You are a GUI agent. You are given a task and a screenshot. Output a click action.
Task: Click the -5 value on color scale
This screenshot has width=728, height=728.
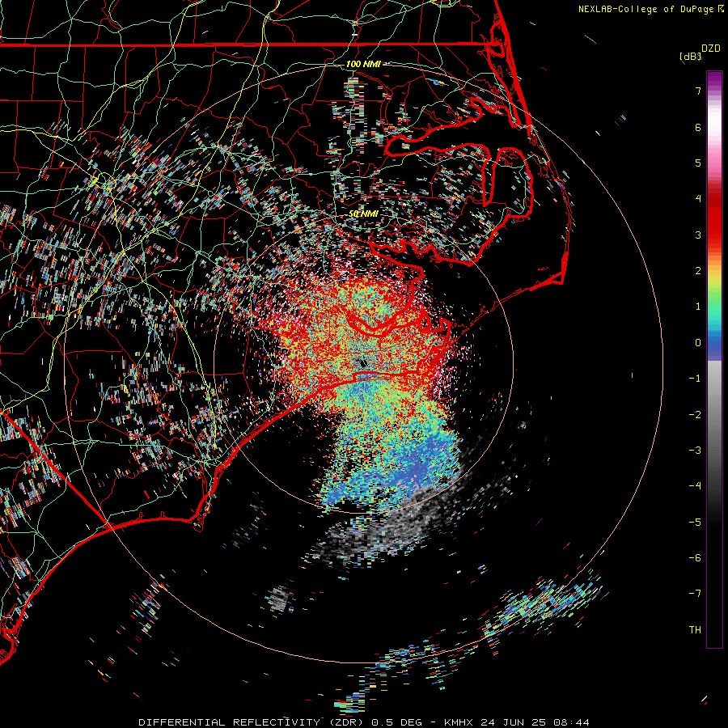[695, 523]
